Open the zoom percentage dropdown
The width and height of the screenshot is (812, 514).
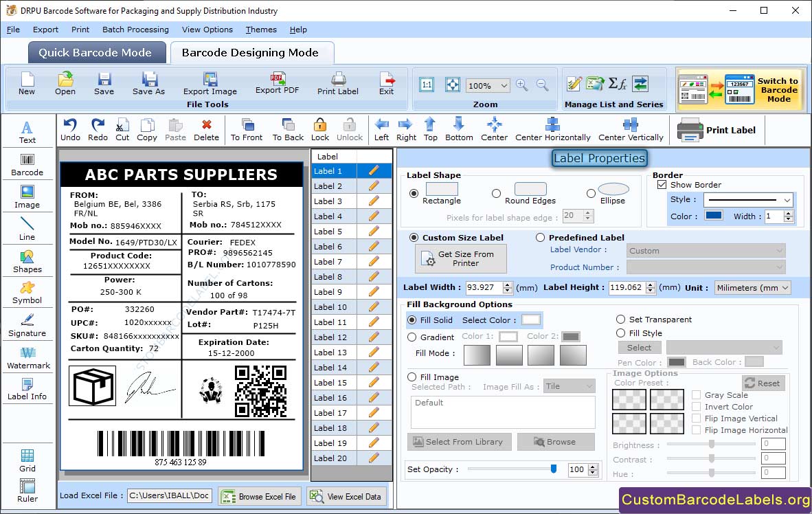(504, 85)
